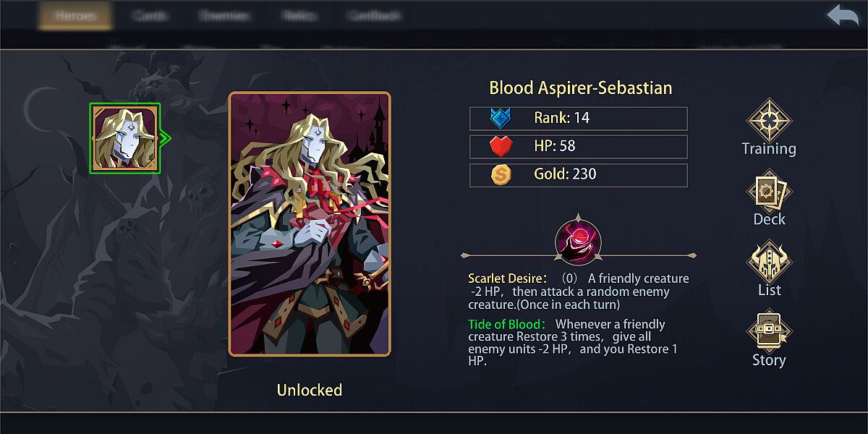Open the Enemies tab
The height and width of the screenshot is (434, 868).
click(224, 16)
